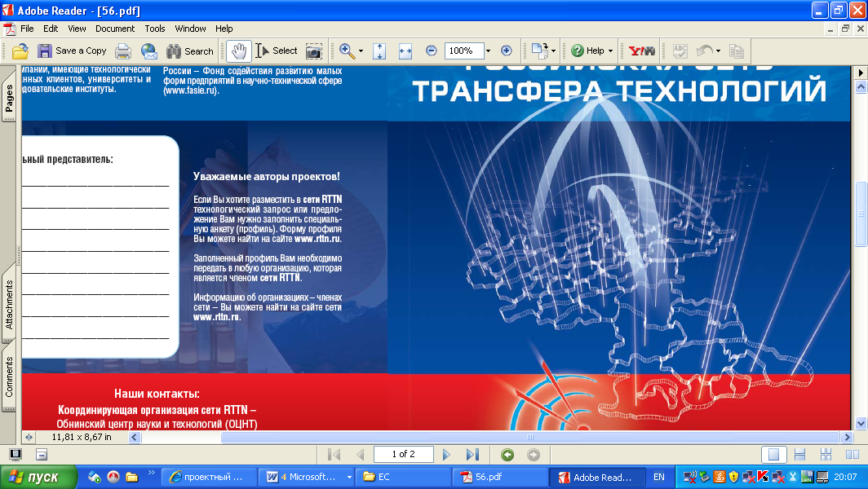Click the greyed copy pages icon

pos(736,51)
